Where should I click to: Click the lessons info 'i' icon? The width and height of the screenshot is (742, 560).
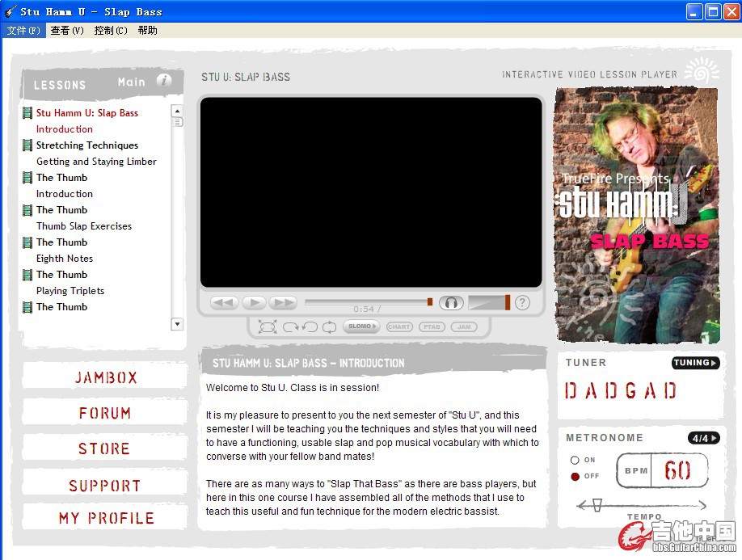(164, 81)
